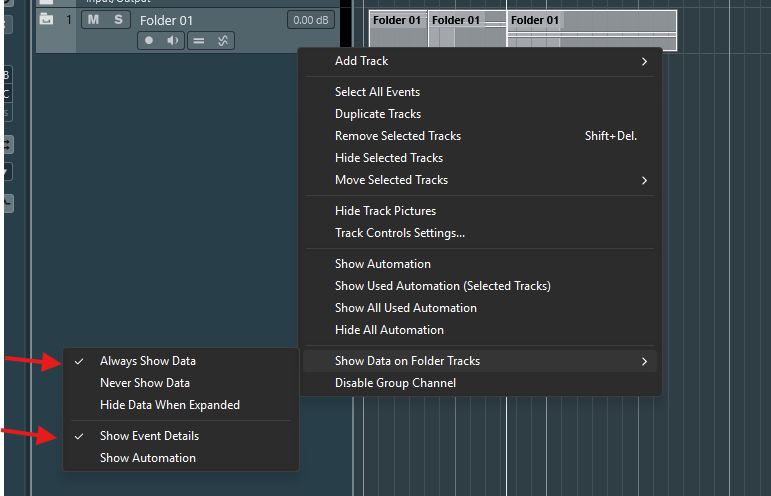The width and height of the screenshot is (771, 496).
Task: Select track number 1 in track list
Action: 69,20
